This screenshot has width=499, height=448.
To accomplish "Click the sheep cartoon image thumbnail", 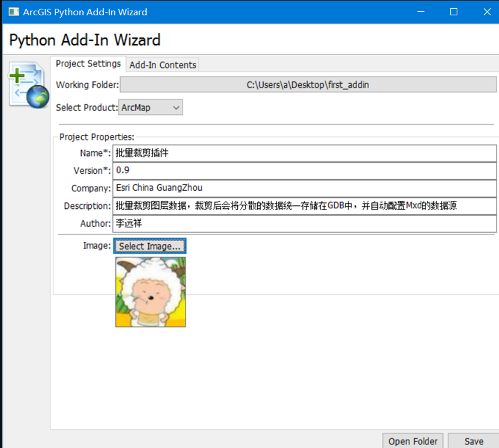I will (x=151, y=292).
